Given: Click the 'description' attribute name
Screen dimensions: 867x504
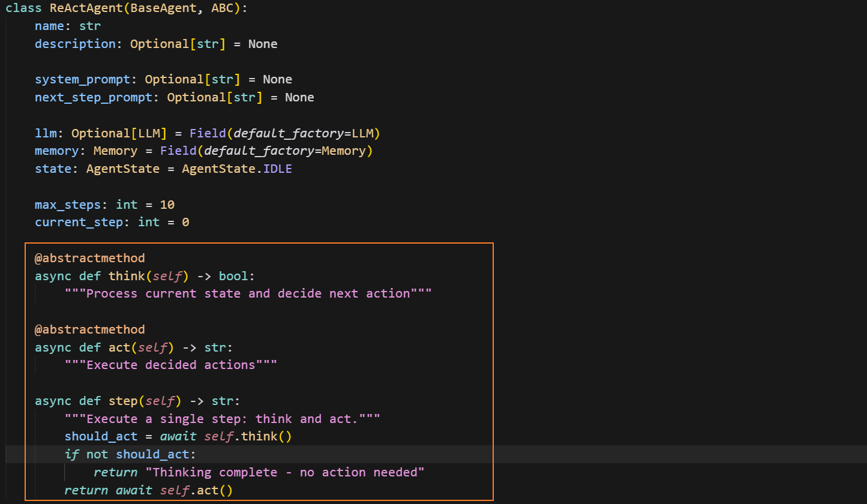Looking at the screenshot, I should 75,44.
